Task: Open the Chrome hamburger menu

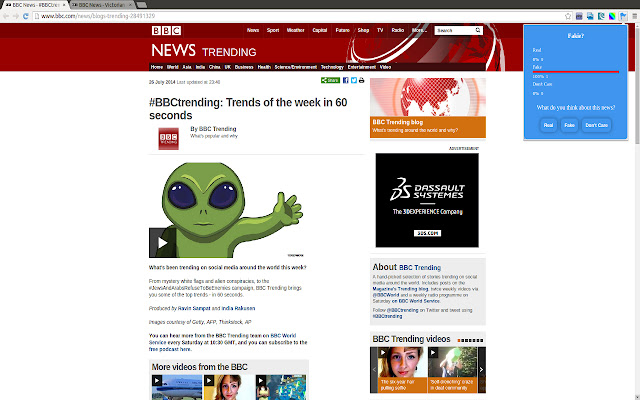Action: pyautogui.click(x=634, y=16)
